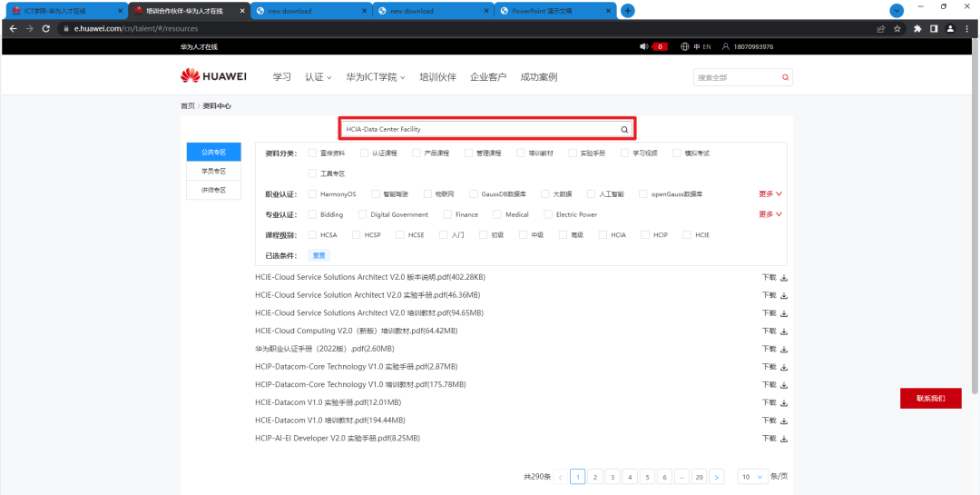The image size is (980, 495).
Task: Check the Digital Government checkbox
Action: click(362, 214)
